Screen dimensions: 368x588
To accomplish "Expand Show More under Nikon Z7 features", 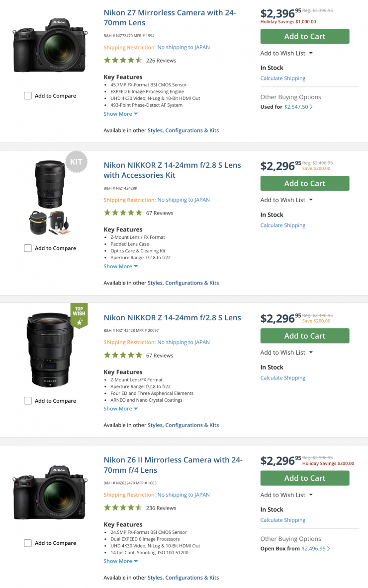I will point(120,114).
